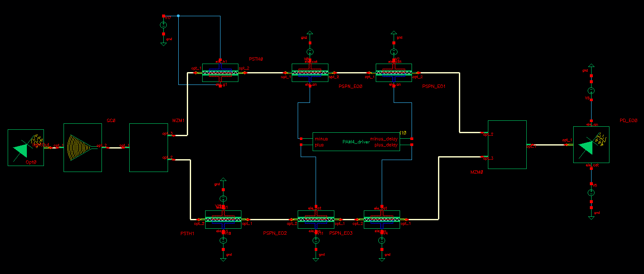Select voltage source V4
The width and height of the screenshot is (644, 274).
[x=382, y=240]
